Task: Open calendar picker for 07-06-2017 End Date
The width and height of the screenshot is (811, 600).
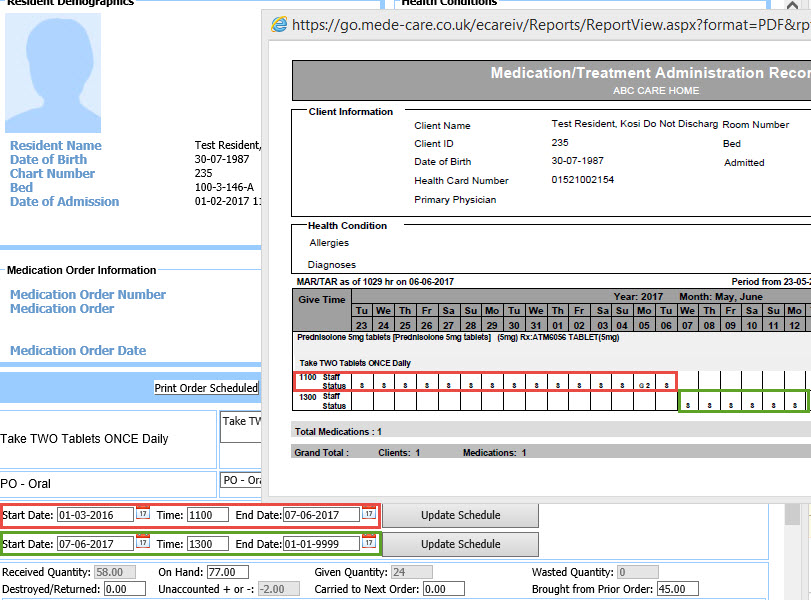Action: [x=368, y=514]
